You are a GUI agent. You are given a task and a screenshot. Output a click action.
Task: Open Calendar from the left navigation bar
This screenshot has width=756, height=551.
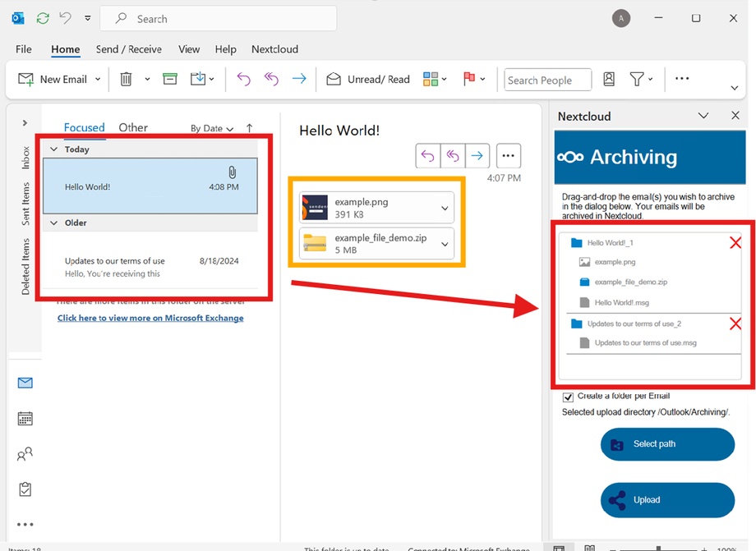[25, 419]
